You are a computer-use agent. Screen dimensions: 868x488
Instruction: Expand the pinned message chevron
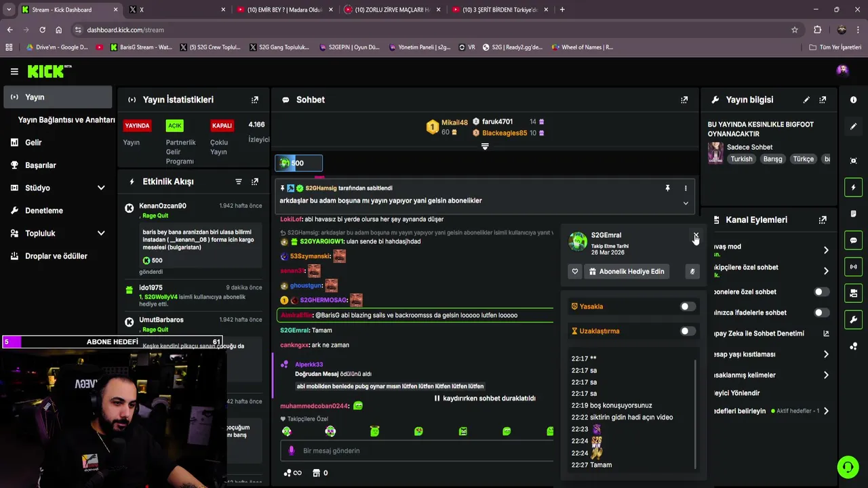point(686,203)
